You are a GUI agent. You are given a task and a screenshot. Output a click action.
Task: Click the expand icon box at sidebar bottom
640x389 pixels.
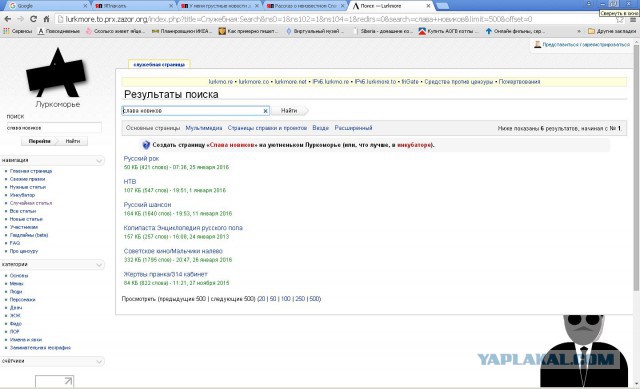(55, 381)
